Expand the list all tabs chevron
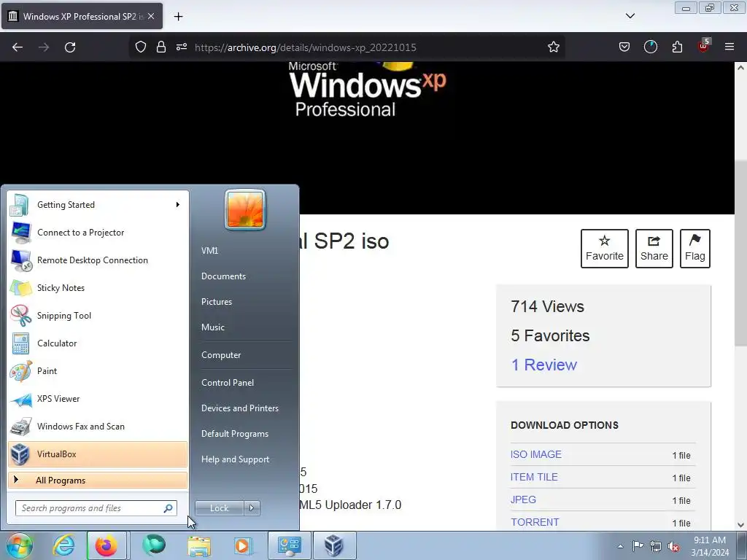The height and width of the screenshot is (560, 747). click(630, 16)
